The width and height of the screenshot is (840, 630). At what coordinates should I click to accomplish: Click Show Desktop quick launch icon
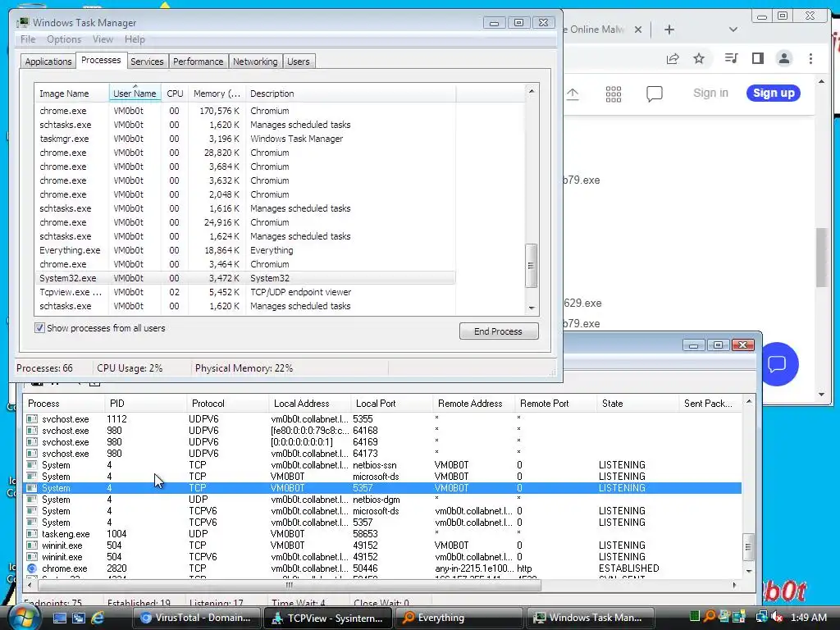[x=59, y=618]
